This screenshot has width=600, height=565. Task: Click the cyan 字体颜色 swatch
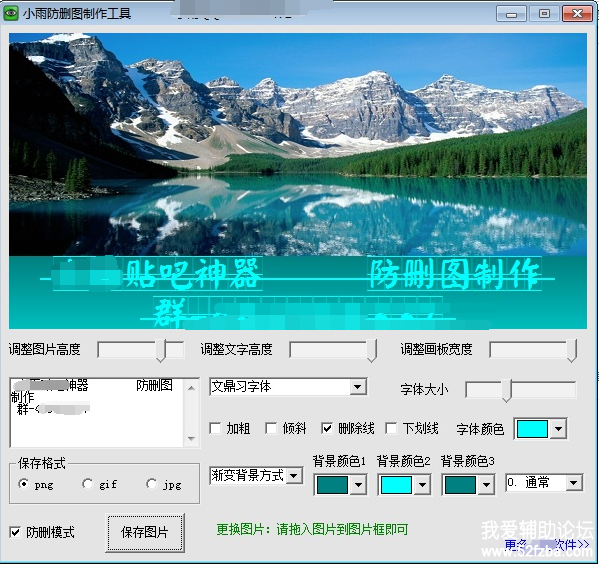click(x=532, y=429)
